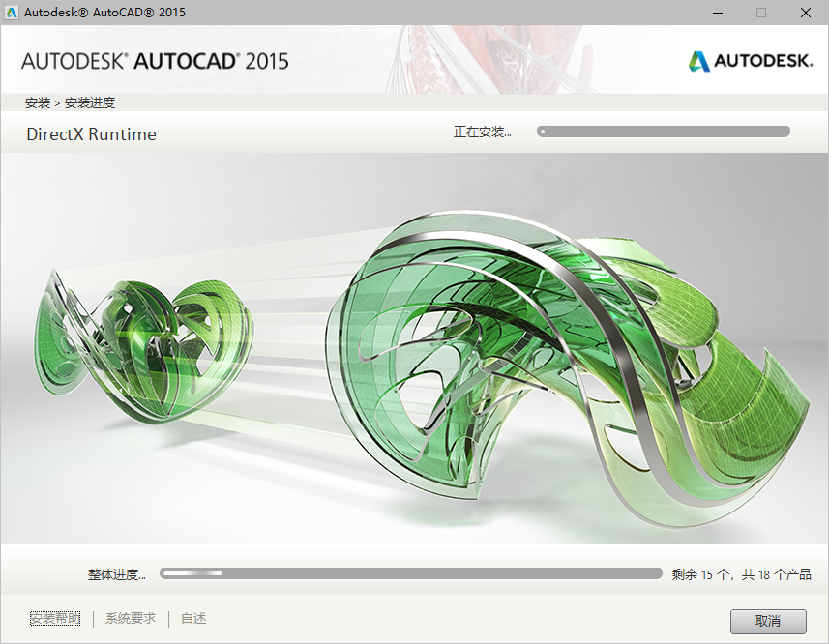Click the Autodesk logo at top right
Viewport: 829px width, 644px height.
(750, 59)
